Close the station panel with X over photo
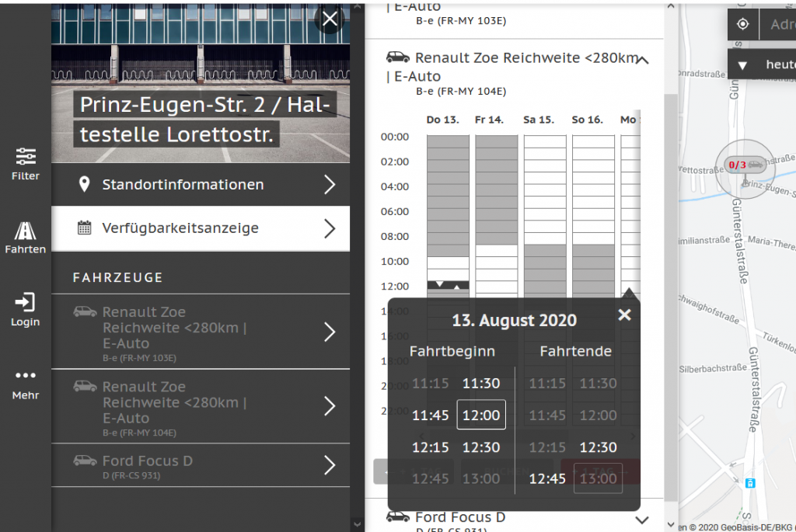 (330, 19)
